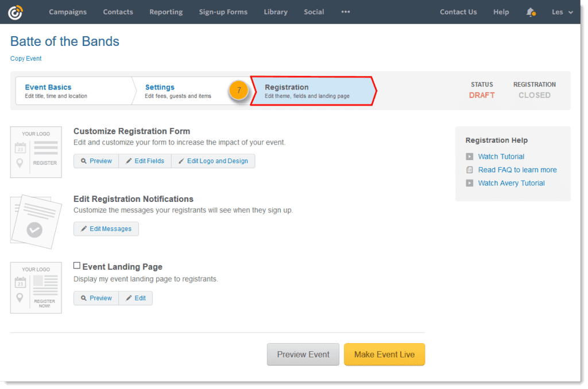The height and width of the screenshot is (389, 588).
Task: Go to the Reporting menu item
Action: pyautogui.click(x=165, y=12)
